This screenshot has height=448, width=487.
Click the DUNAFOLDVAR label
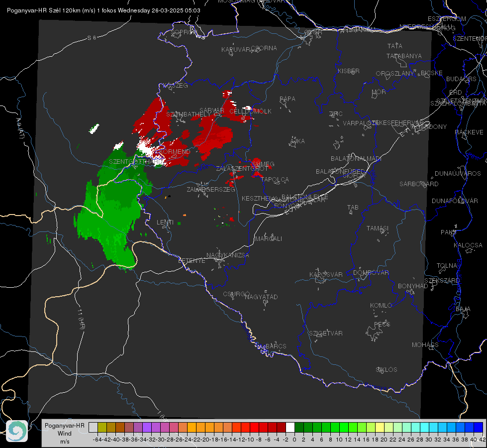coord(455,201)
